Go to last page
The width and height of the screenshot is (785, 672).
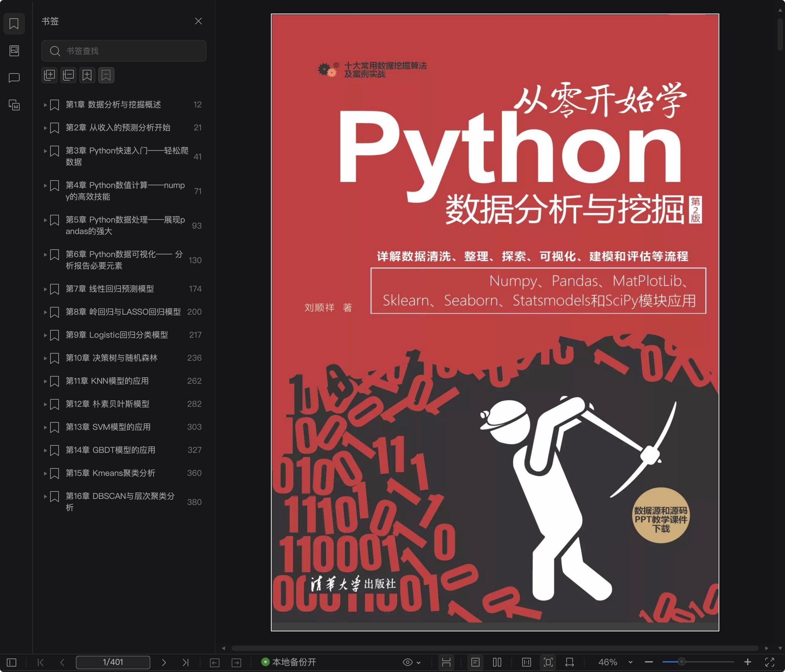[x=185, y=662]
